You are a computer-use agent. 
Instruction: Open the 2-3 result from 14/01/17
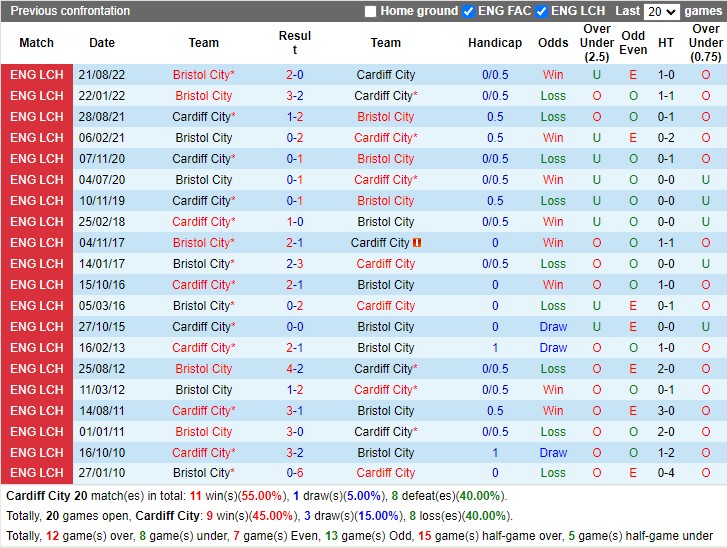pyautogui.click(x=294, y=264)
